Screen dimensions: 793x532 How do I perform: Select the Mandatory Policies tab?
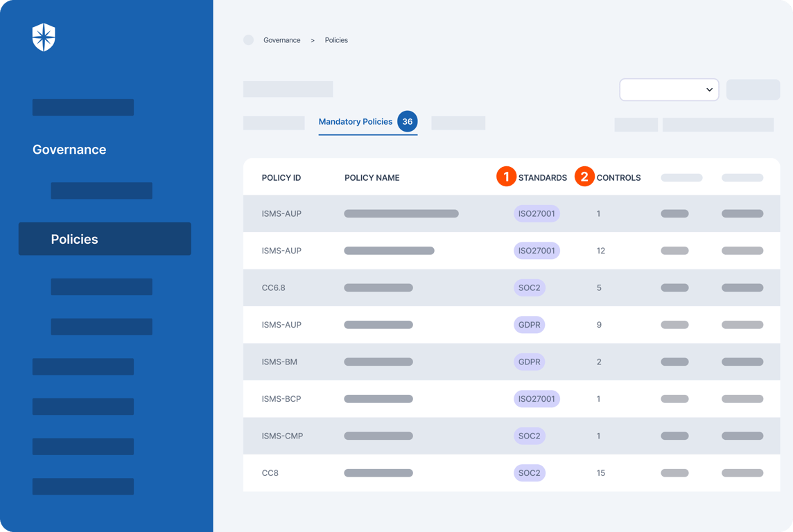coord(356,122)
